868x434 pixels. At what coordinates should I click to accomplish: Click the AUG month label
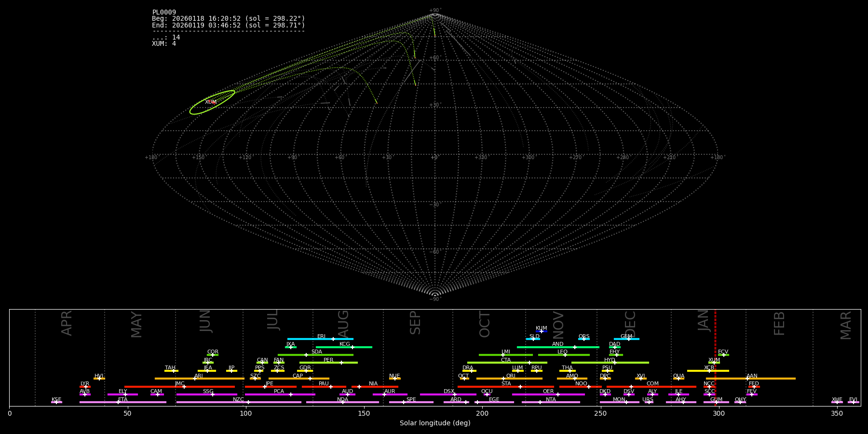tap(343, 323)
